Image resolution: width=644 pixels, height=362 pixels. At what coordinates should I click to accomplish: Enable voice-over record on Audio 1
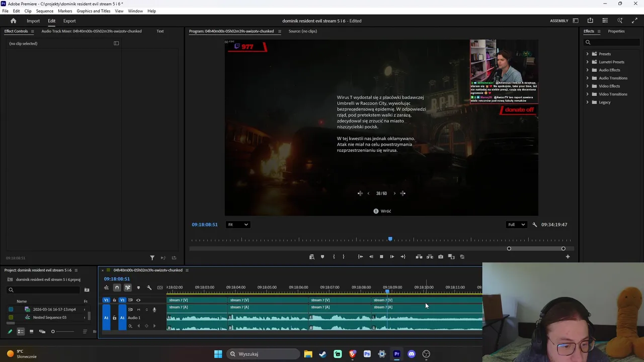(x=154, y=310)
